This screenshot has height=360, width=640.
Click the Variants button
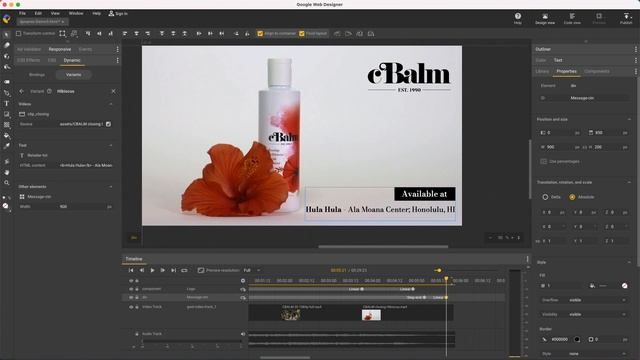73,75
